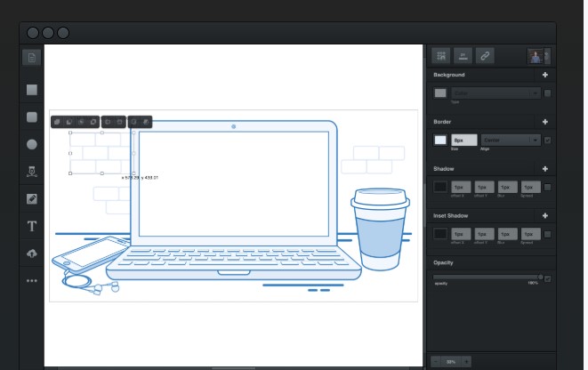588x370 pixels.
Task: Add a new Inset Shadow with plus
Action: click(x=545, y=215)
